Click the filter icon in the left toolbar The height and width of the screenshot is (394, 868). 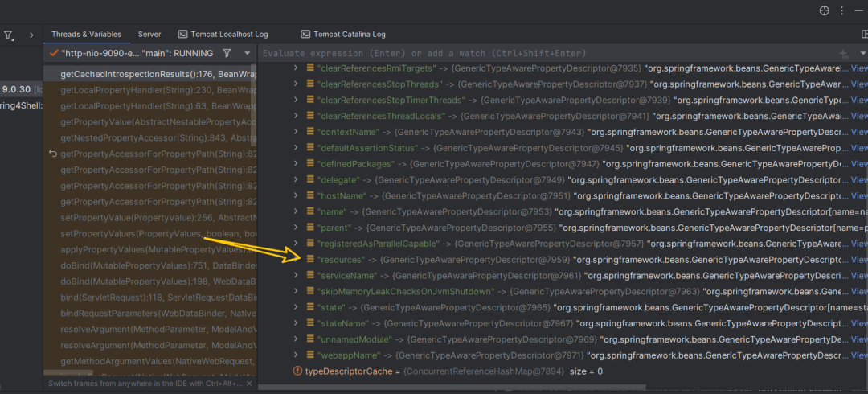click(8, 35)
